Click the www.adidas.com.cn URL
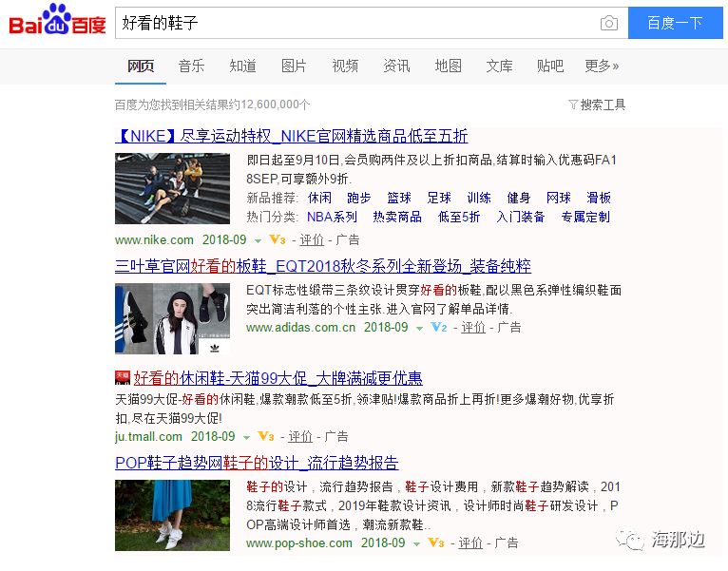Screen dimensions: 728x571 (301, 327)
